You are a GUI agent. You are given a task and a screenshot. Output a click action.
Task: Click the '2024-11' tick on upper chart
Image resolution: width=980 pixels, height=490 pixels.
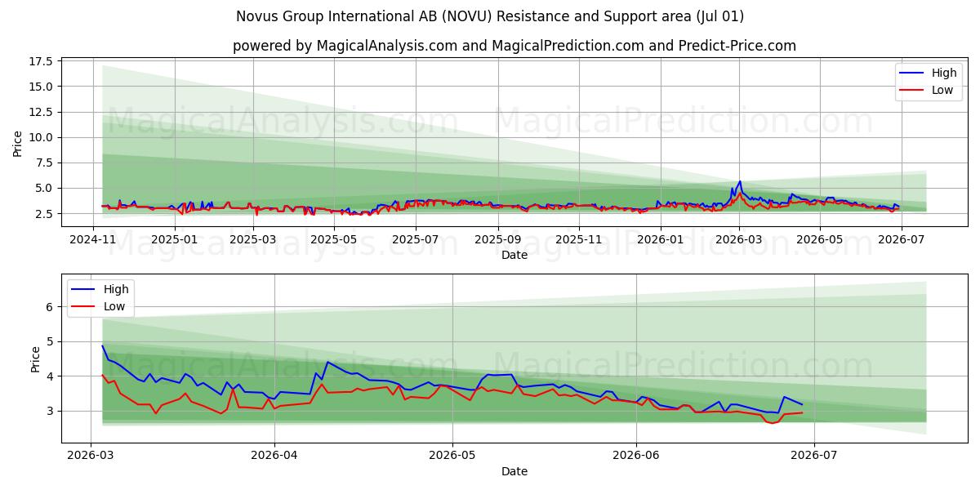(x=93, y=239)
